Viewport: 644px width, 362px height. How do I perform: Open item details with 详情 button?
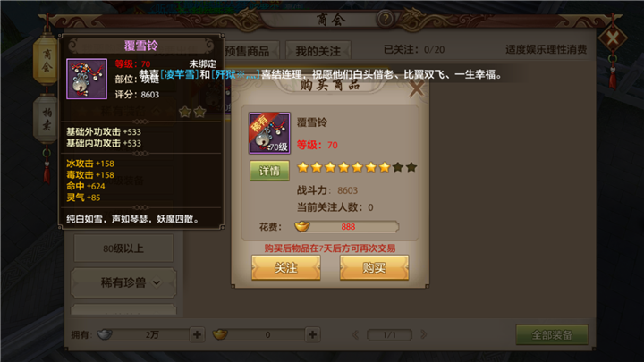click(269, 171)
